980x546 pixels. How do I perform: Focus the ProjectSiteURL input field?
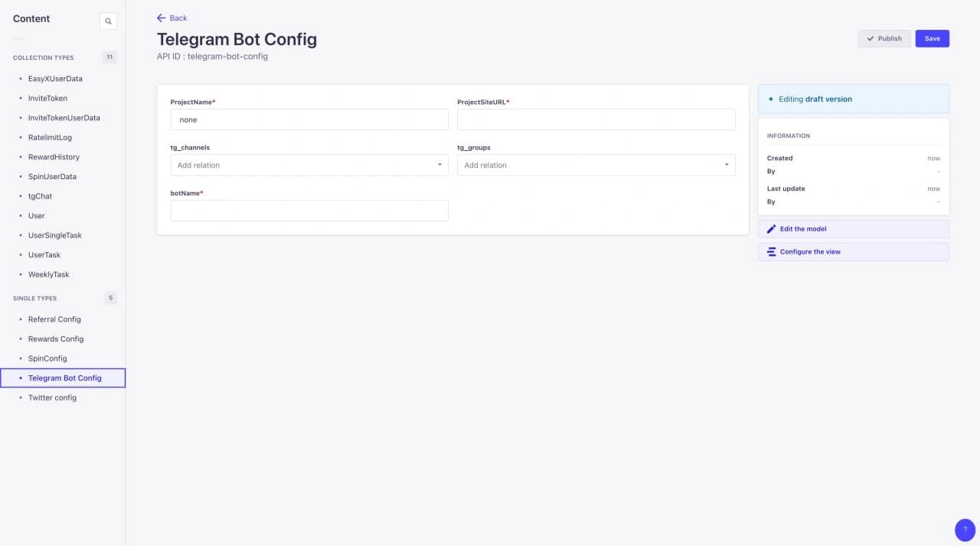(596, 119)
